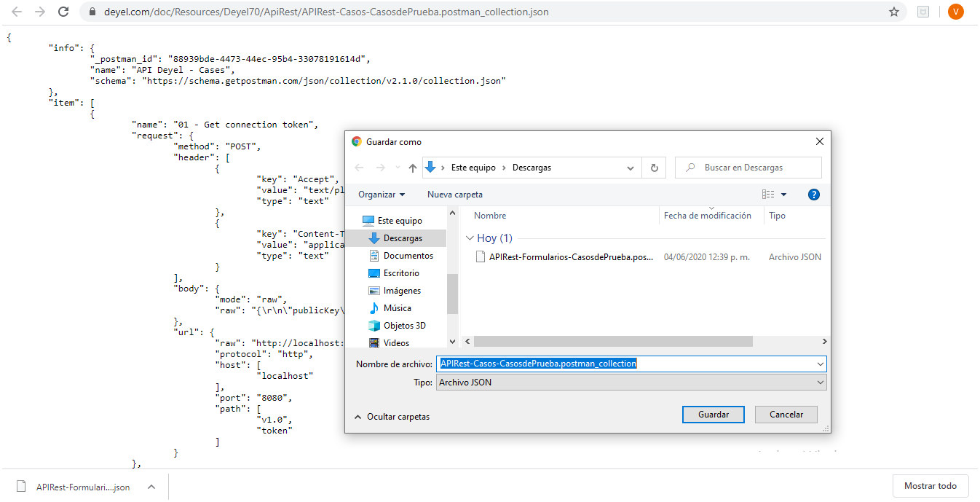Viewport: 980px width, 502px height.
Task: Open the orange V profile avatar
Action: (x=955, y=12)
